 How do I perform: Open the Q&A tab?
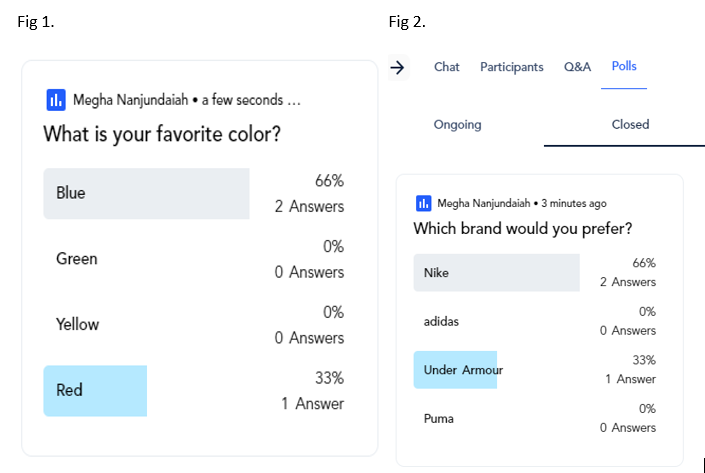pyautogui.click(x=577, y=67)
